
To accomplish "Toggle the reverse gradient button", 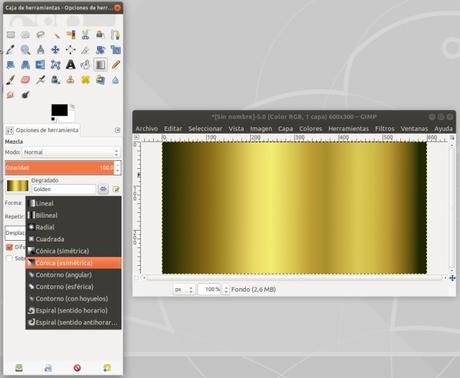I will (103, 189).
